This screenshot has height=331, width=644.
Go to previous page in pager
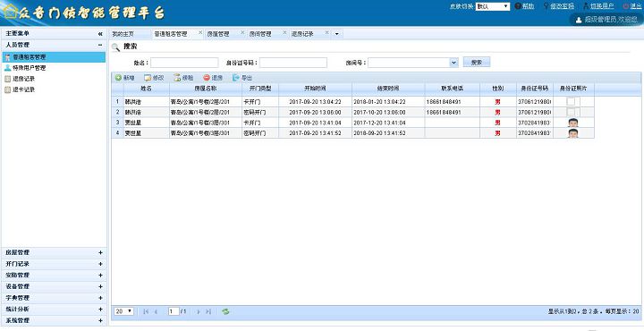click(x=156, y=311)
